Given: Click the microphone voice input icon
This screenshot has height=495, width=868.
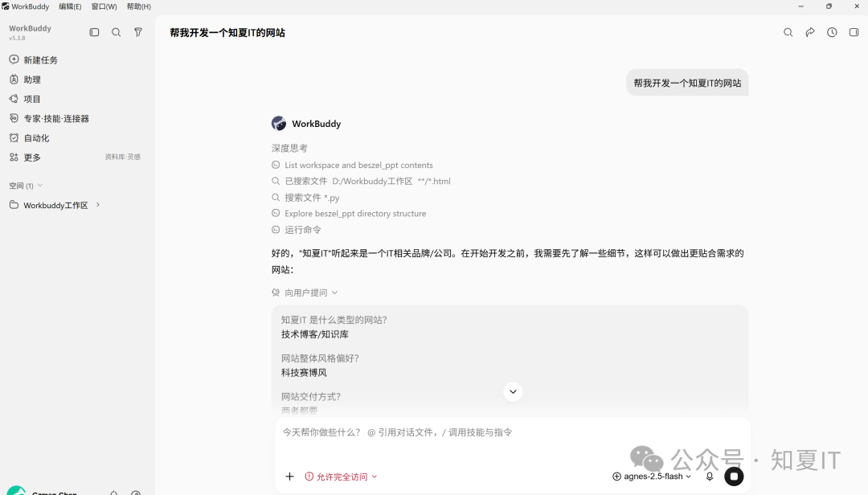Looking at the screenshot, I should pos(710,477).
